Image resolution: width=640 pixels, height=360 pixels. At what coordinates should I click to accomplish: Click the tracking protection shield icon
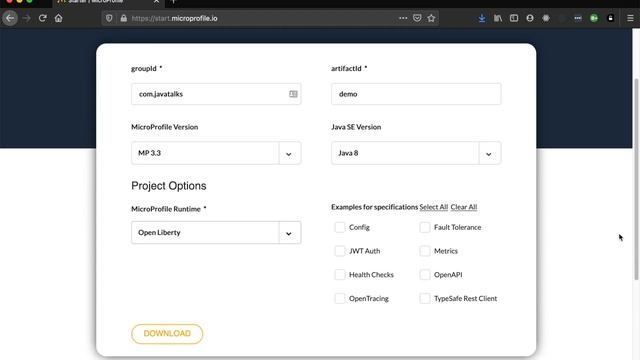(109, 18)
